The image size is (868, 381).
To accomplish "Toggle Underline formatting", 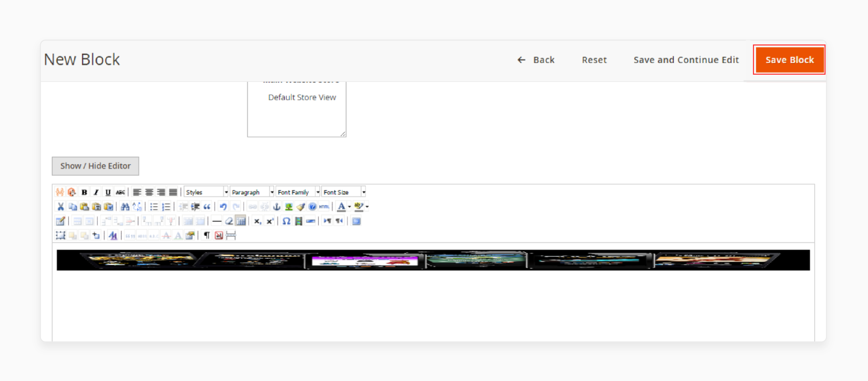I will [x=108, y=192].
